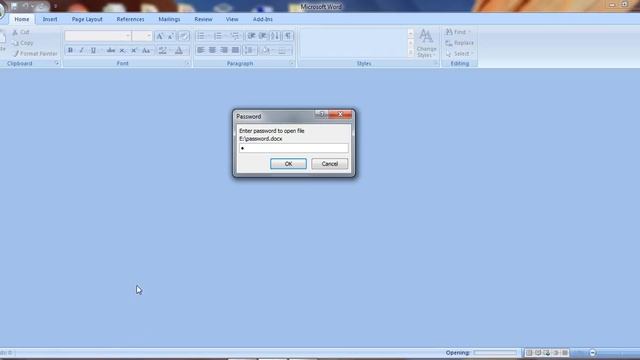
Task: Switch to Outline view icon
Action: (x=556, y=353)
